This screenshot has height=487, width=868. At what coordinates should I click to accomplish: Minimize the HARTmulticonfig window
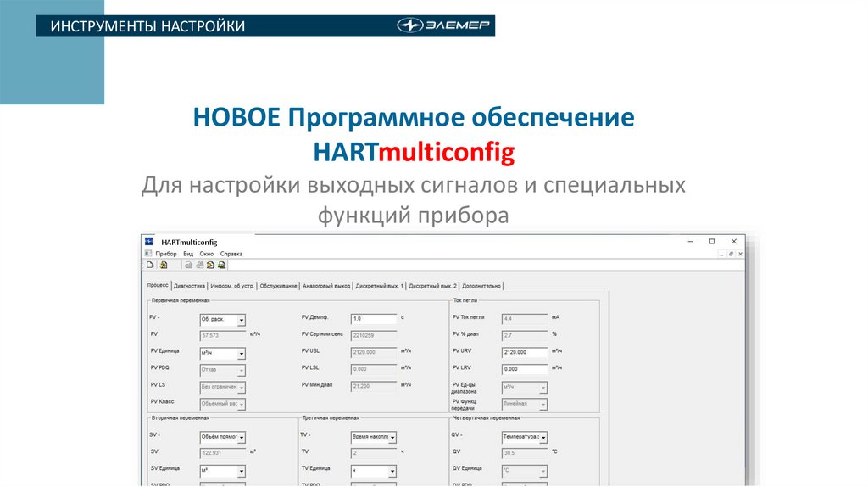[x=690, y=241]
